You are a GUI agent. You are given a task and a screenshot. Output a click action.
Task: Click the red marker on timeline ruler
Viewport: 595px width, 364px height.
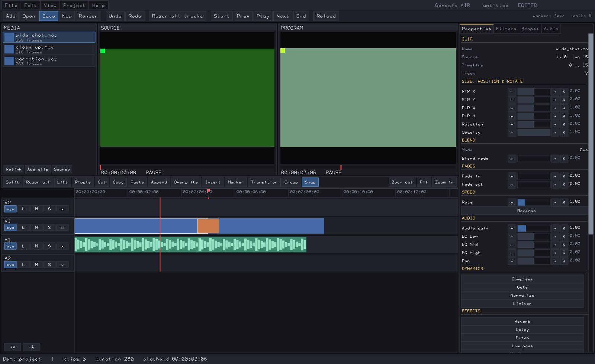point(208,191)
